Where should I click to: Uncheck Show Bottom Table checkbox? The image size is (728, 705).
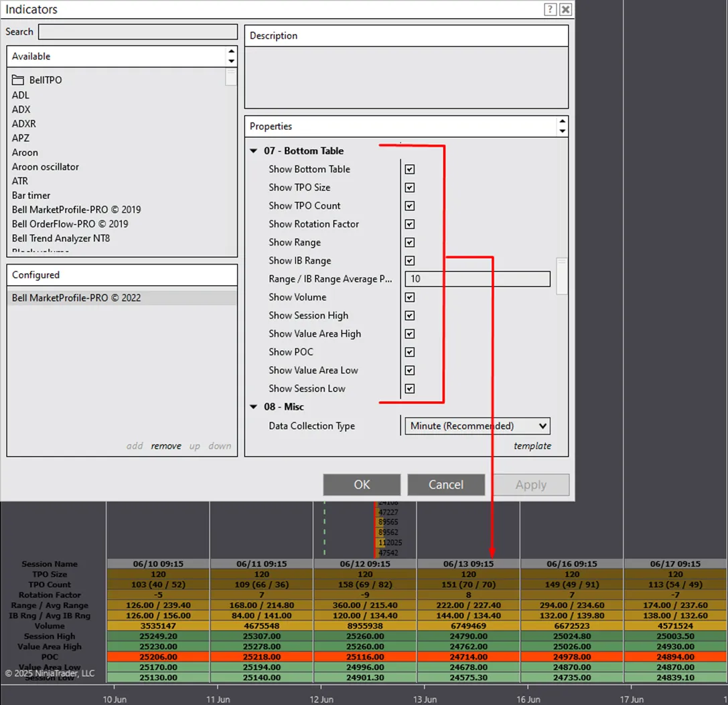410,169
